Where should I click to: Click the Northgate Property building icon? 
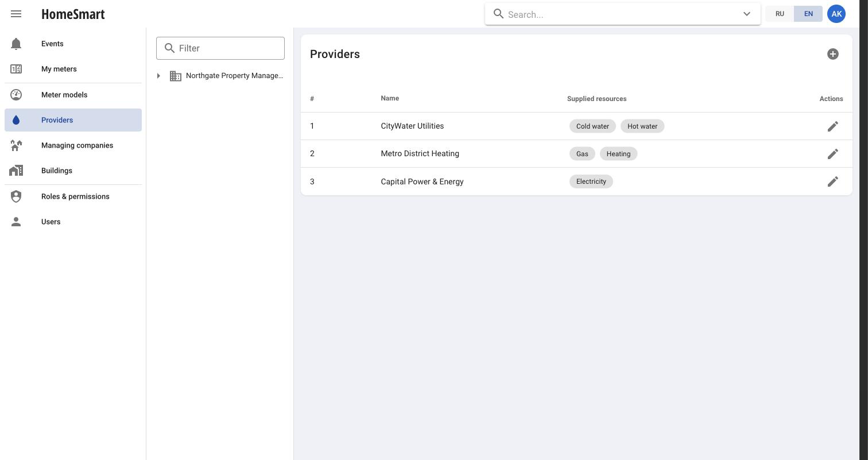pyautogui.click(x=176, y=76)
